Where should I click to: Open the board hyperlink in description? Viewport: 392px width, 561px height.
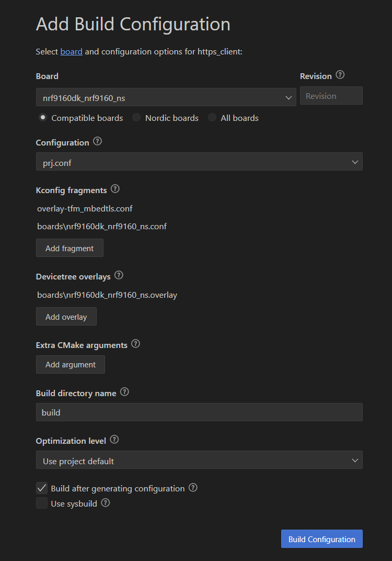point(72,51)
